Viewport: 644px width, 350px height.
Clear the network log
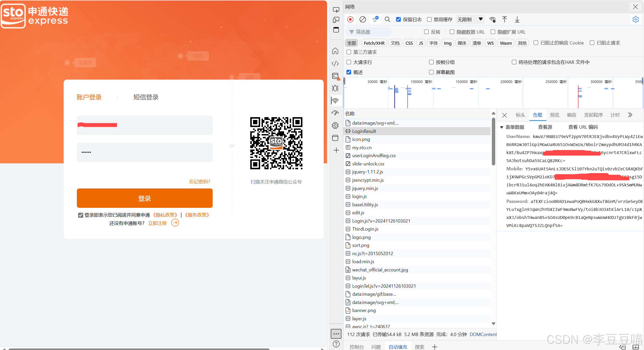tap(363, 19)
